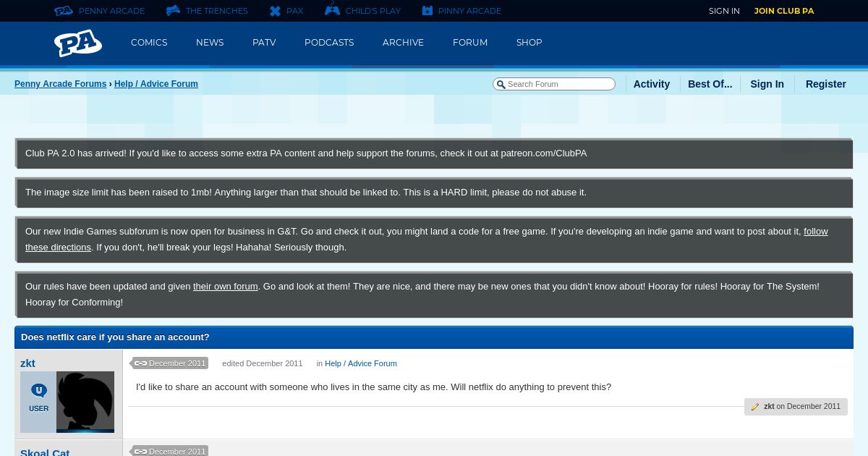The image size is (868, 456).
Task: Open the PAX link
Action: click(x=294, y=11)
